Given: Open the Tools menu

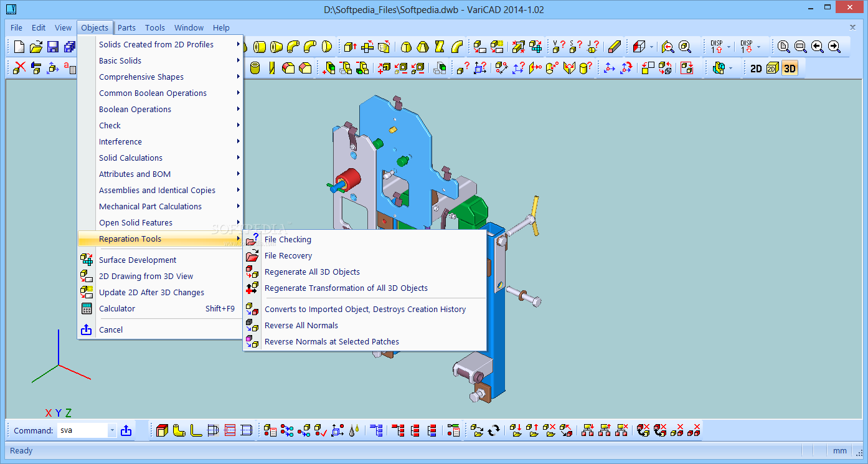Looking at the screenshot, I should coord(155,27).
